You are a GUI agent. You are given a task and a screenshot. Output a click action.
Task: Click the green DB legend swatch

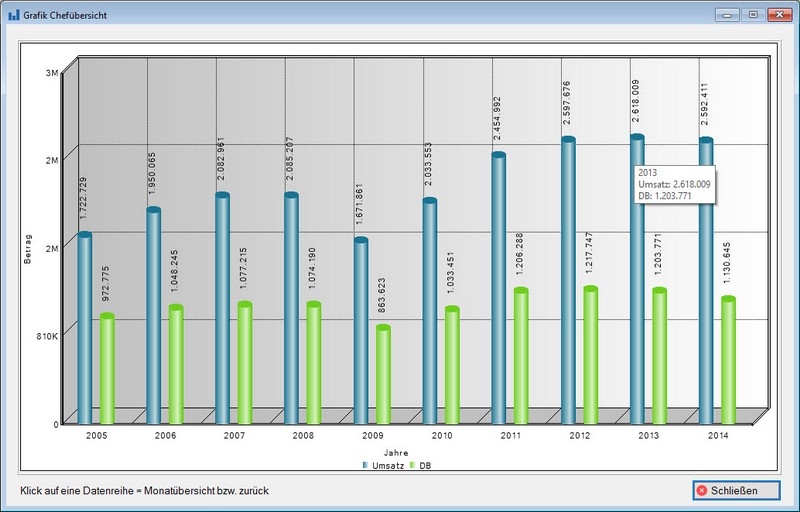point(411,466)
